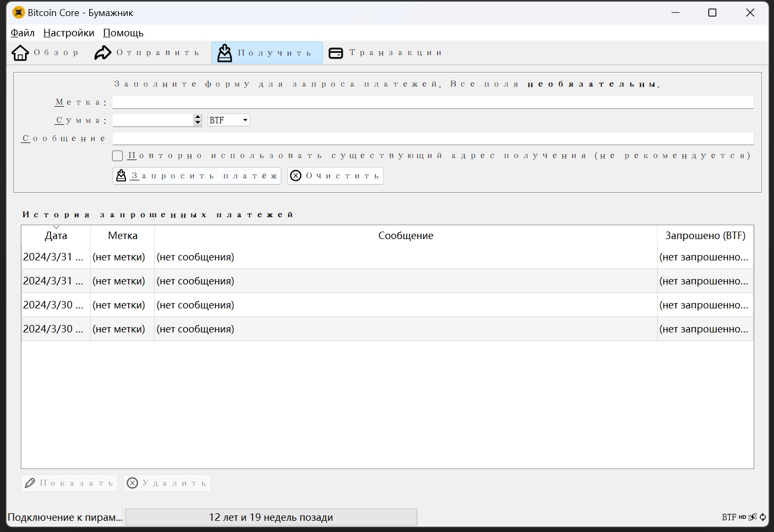Minimize the Bitcoin Core window
This screenshot has height=532, width=774.
coord(676,12)
